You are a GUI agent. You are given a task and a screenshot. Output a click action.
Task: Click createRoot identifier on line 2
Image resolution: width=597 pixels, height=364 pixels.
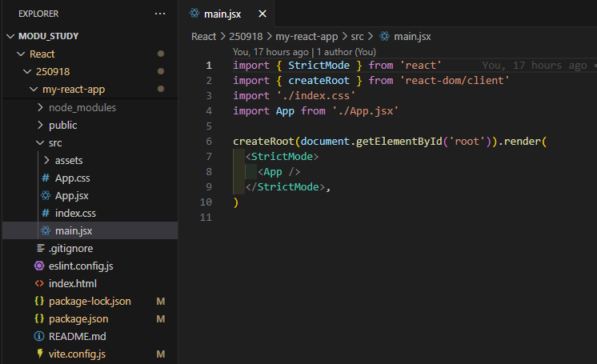pos(319,80)
